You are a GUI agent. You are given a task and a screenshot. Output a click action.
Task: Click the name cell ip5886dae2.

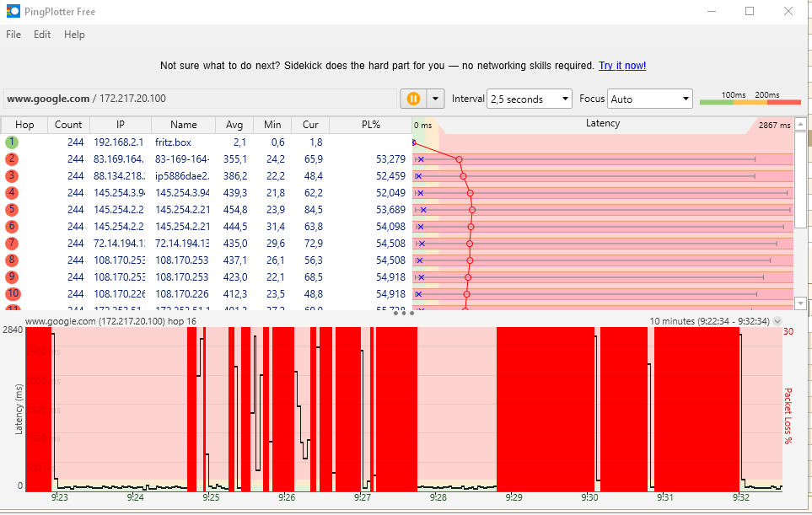(x=182, y=176)
